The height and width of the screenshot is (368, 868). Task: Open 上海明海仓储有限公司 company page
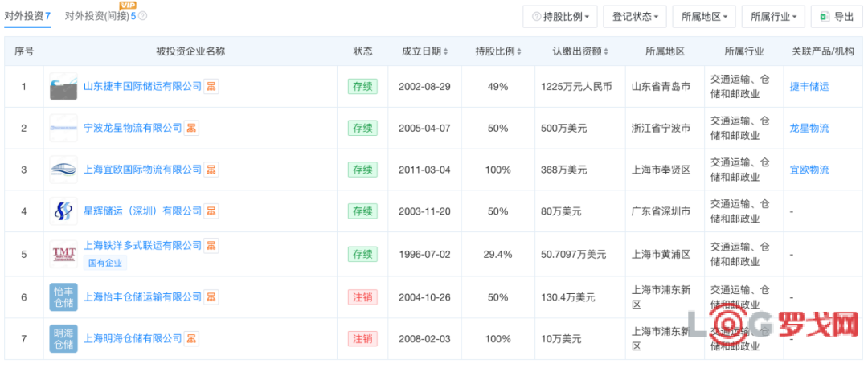tap(133, 338)
